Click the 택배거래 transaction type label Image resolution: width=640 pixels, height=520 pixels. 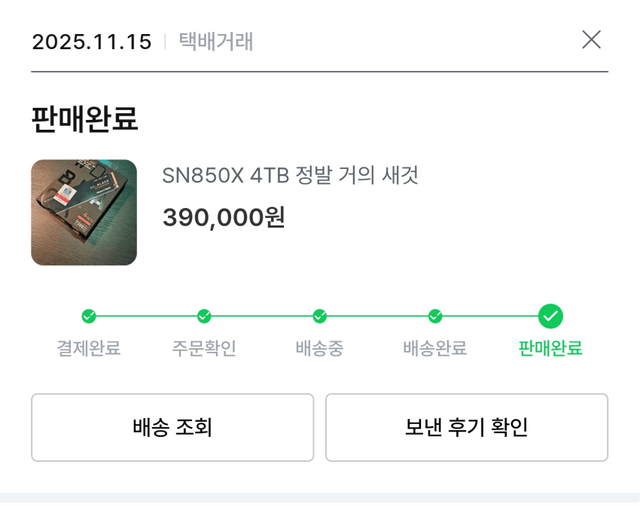[216, 42]
